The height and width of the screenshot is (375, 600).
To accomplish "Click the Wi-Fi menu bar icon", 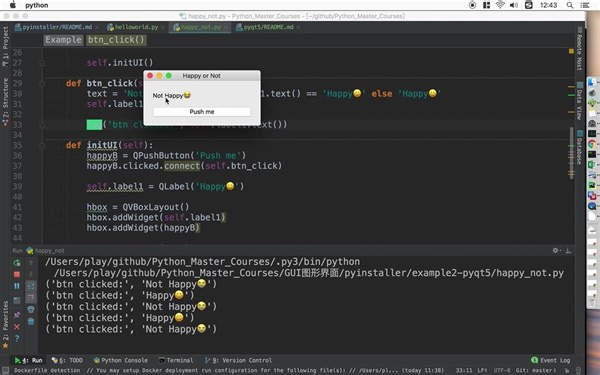I will pos(500,5).
